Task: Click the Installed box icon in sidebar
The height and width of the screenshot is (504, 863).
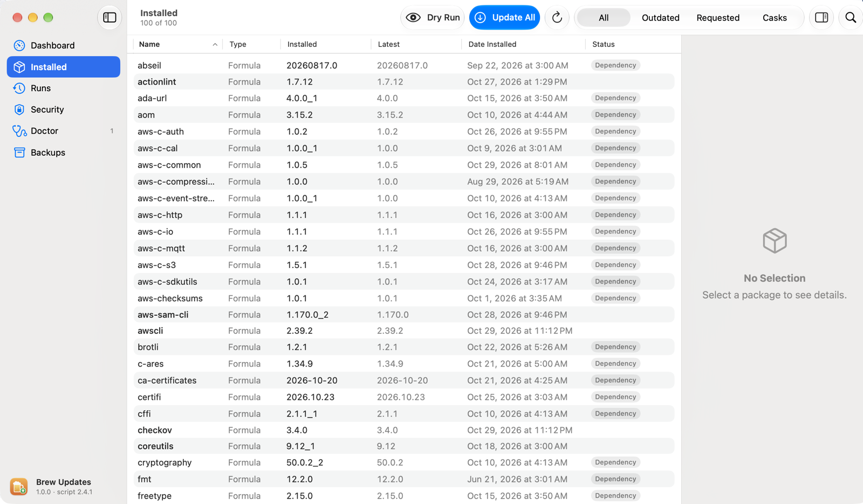Action: tap(19, 67)
